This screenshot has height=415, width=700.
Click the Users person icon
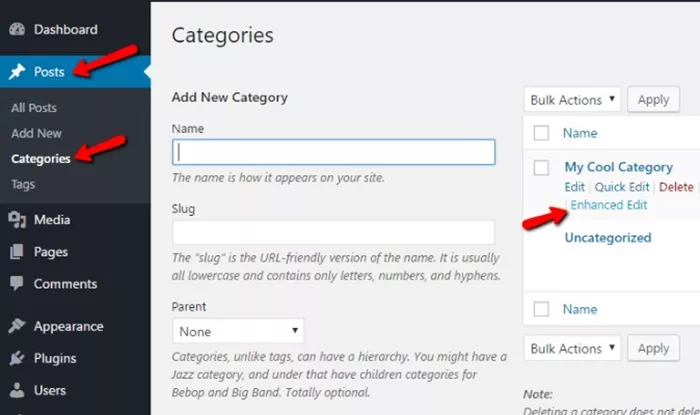tap(17, 390)
